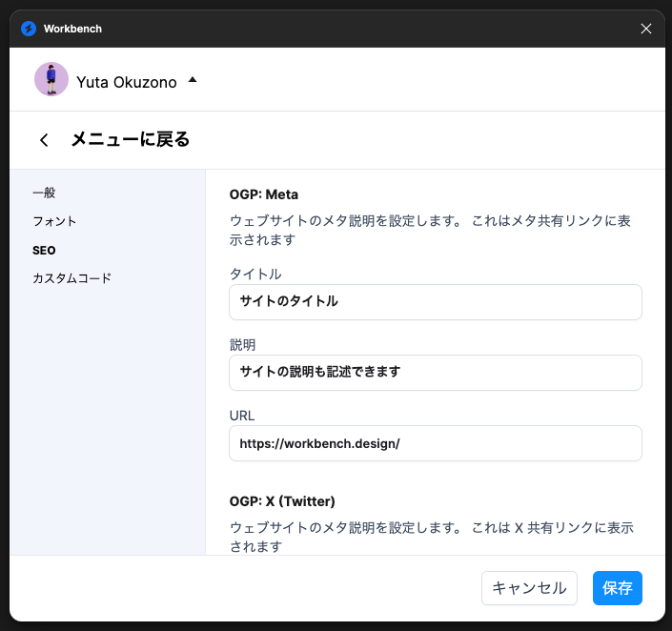Open the カスタムコード settings section
Screen dimensions: 672x631
click(72, 278)
